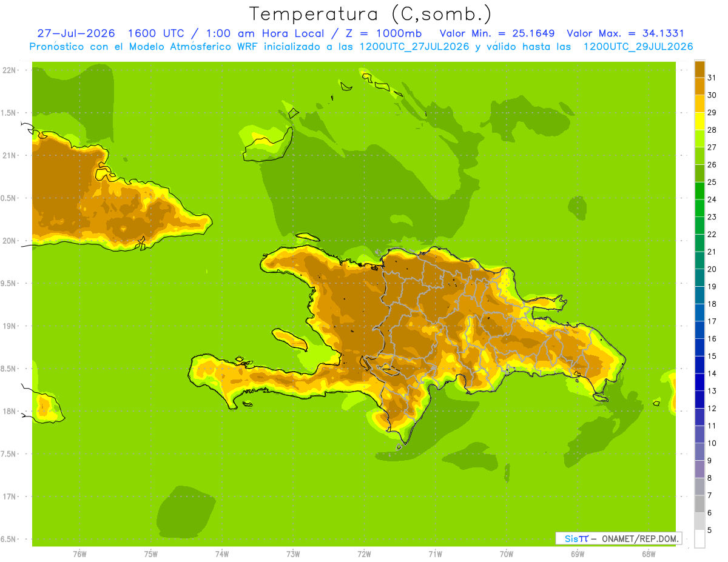728x562 pixels.
Task: Click the "71W" longitude axis label
Action: click(435, 554)
